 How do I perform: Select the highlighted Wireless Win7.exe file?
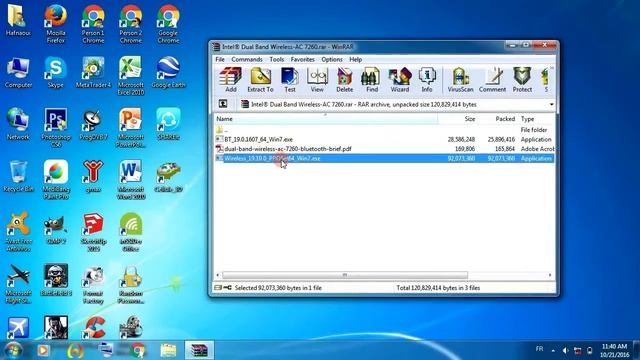pyautogui.click(x=384, y=158)
